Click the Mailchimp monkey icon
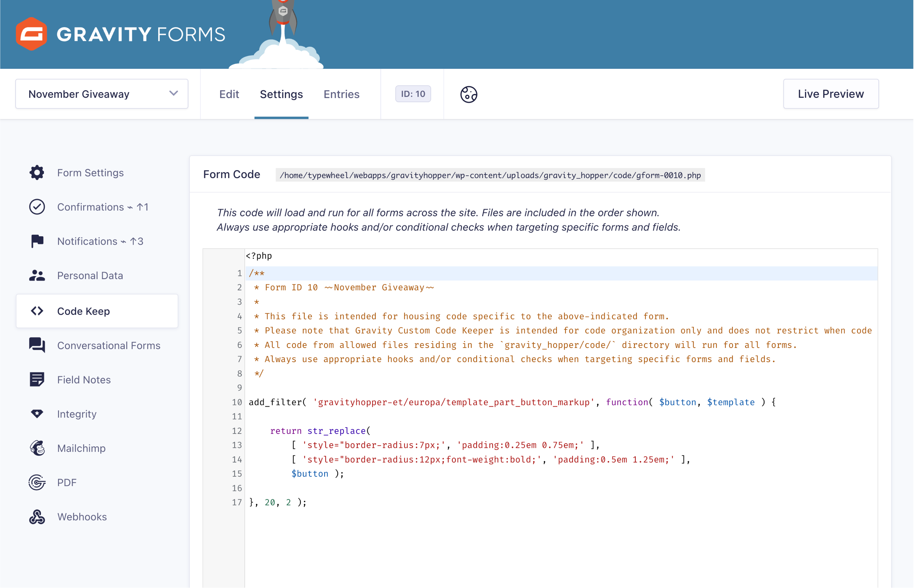The height and width of the screenshot is (588, 914). click(37, 448)
